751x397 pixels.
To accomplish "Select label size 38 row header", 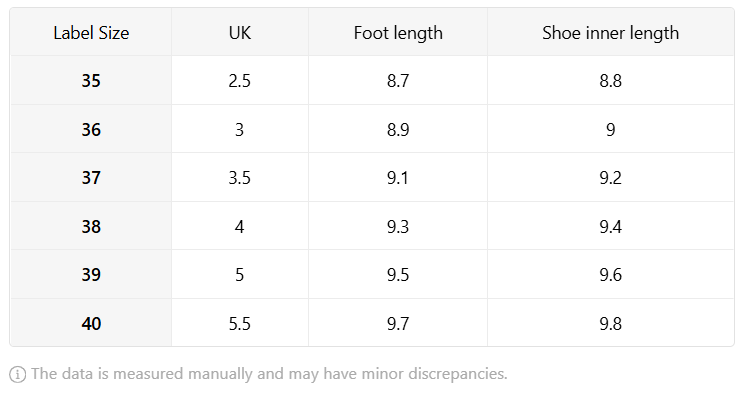I will point(91,226).
